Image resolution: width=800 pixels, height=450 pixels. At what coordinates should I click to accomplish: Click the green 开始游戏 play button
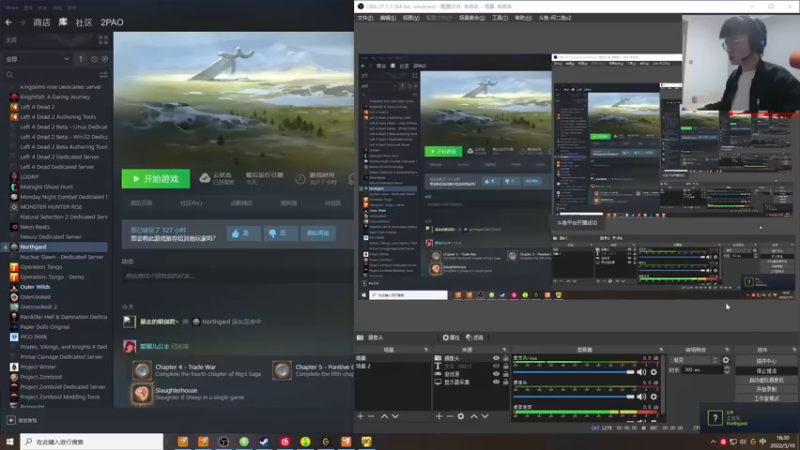pyautogui.click(x=156, y=179)
